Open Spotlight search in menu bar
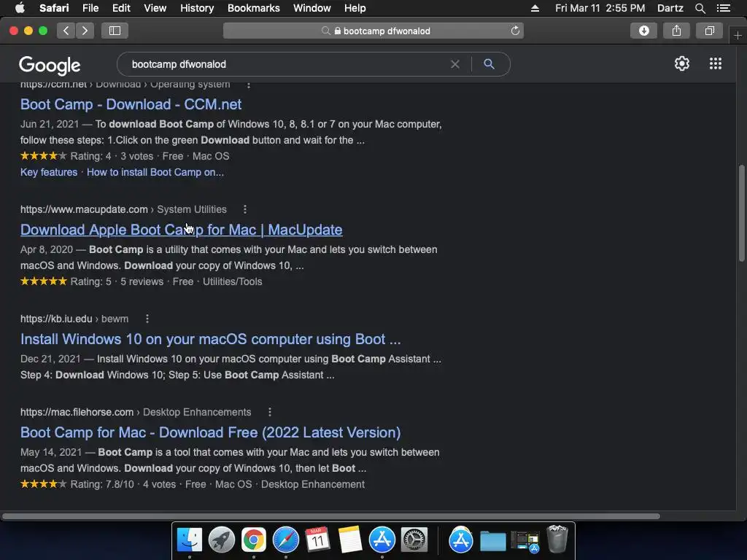This screenshot has height=560, width=747. click(x=700, y=8)
